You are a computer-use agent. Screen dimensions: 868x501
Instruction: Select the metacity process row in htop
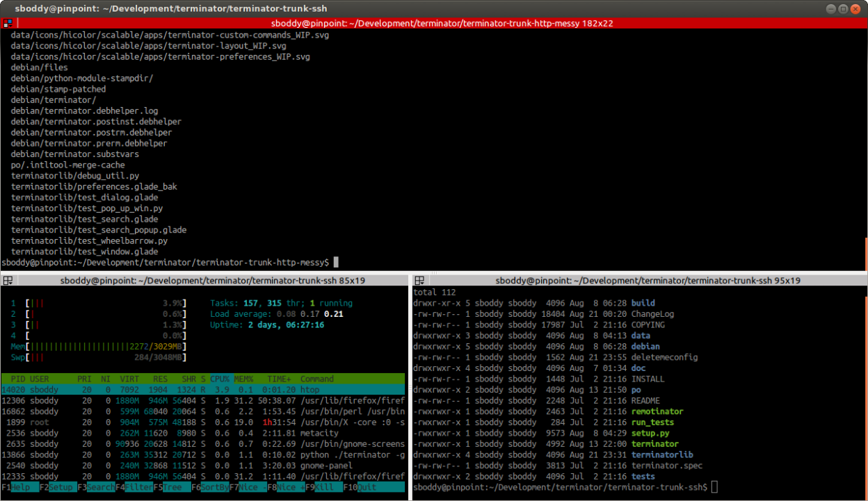202,434
